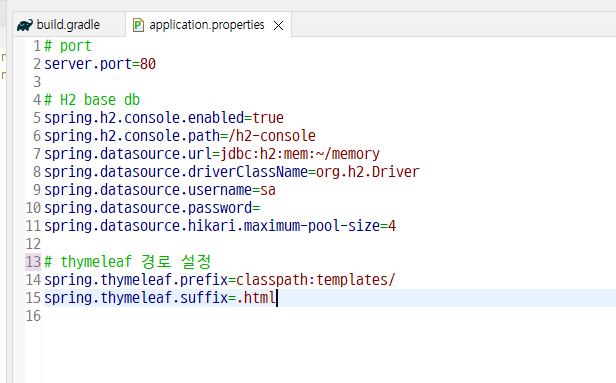Click the spring.thymeleaf.suffix=.html line

pyautogui.click(x=160, y=298)
